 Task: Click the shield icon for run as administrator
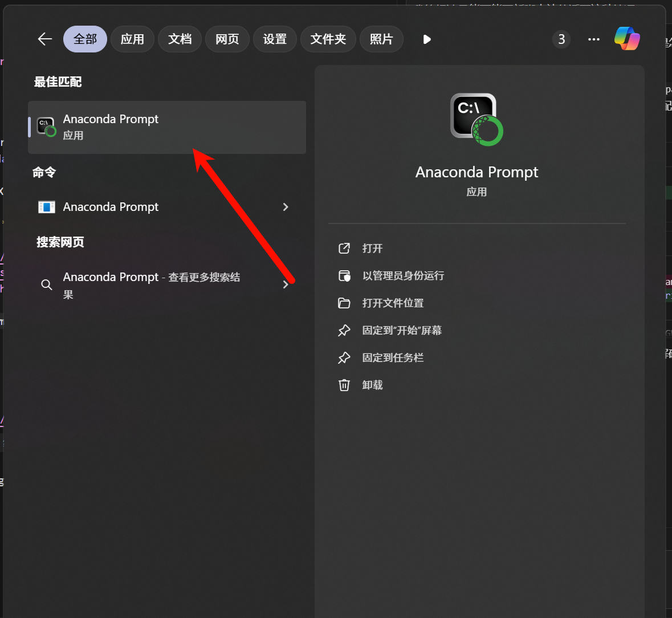click(x=344, y=275)
